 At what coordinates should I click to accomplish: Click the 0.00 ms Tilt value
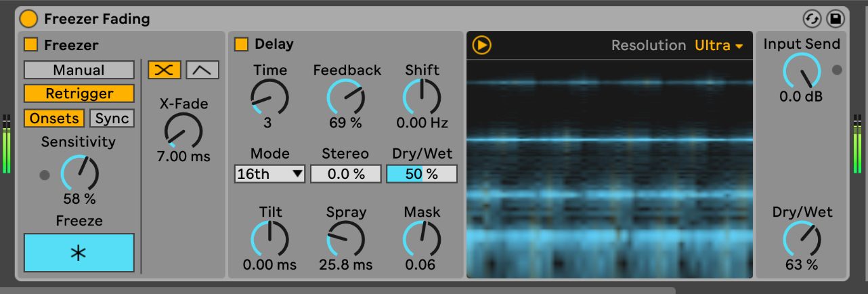point(270,265)
